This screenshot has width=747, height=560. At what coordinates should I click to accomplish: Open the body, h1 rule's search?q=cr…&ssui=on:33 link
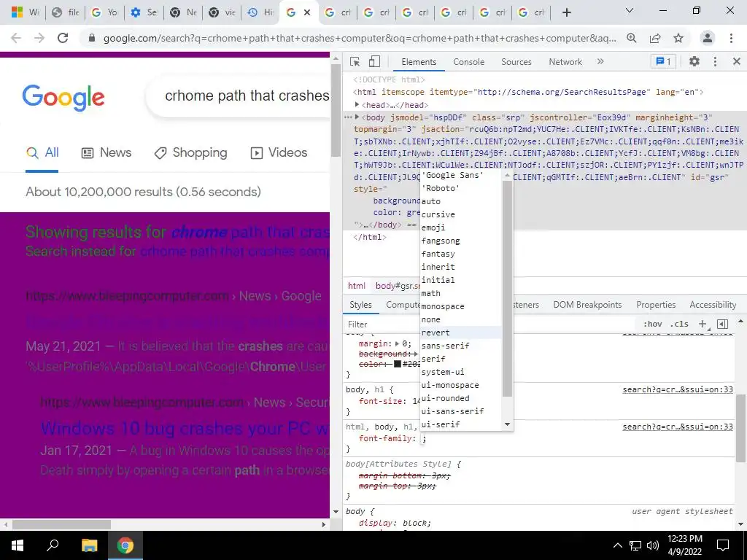(678, 389)
